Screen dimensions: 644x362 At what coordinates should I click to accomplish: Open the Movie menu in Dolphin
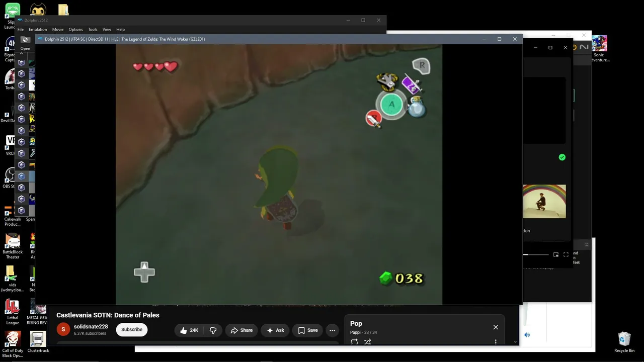(x=58, y=30)
